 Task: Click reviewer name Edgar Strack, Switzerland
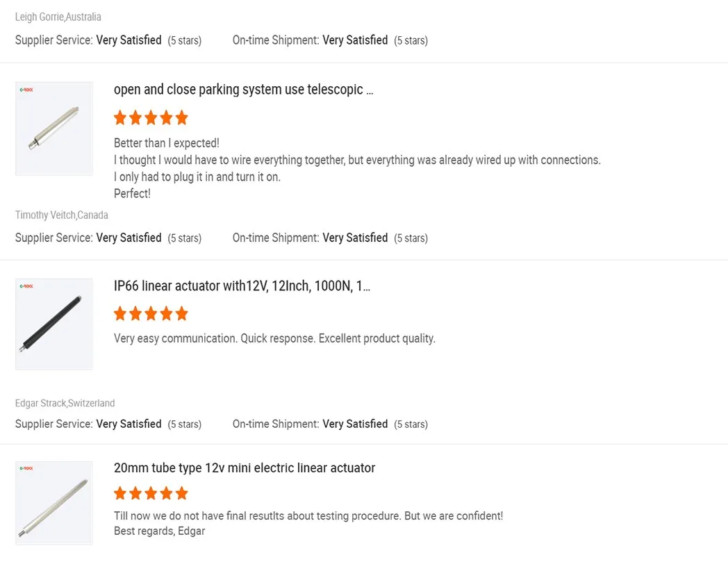[x=65, y=404]
